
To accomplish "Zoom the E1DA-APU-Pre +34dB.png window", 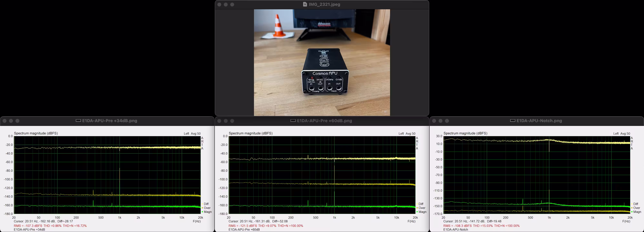I will pos(18,121).
